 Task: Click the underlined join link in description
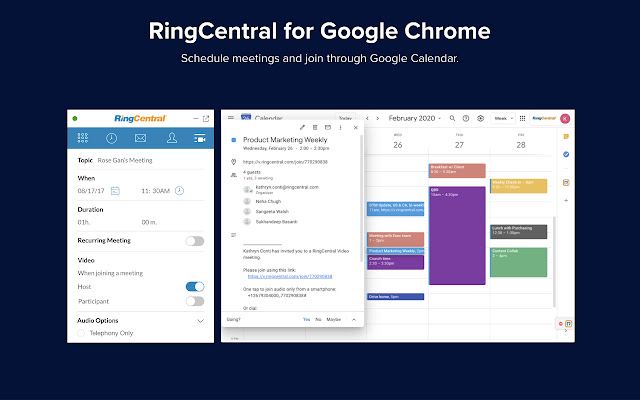click(290, 276)
